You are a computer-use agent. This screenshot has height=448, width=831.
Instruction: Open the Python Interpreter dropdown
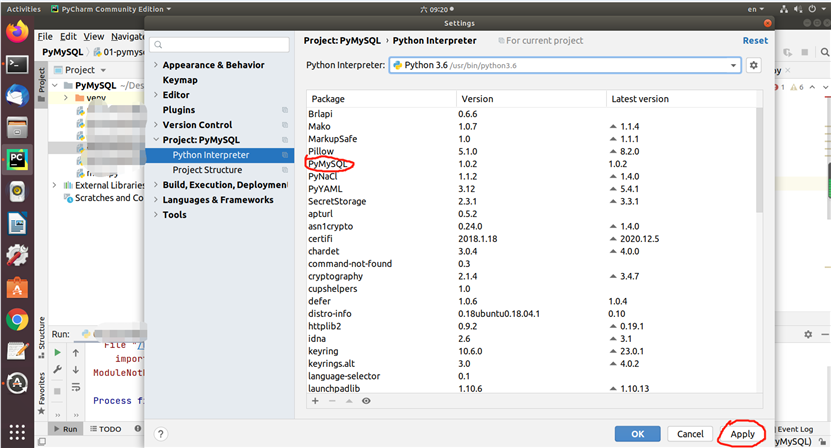(565, 65)
